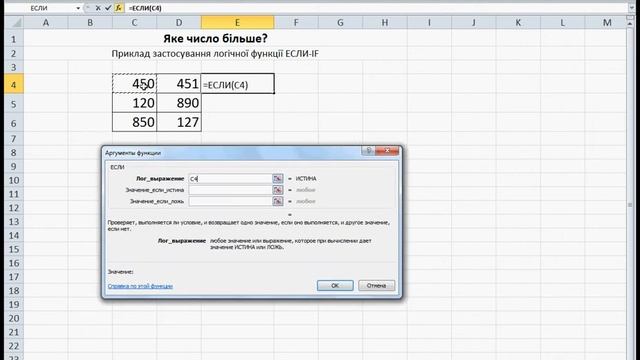Select column A header
Screen dimensions: 640x360
46,22
